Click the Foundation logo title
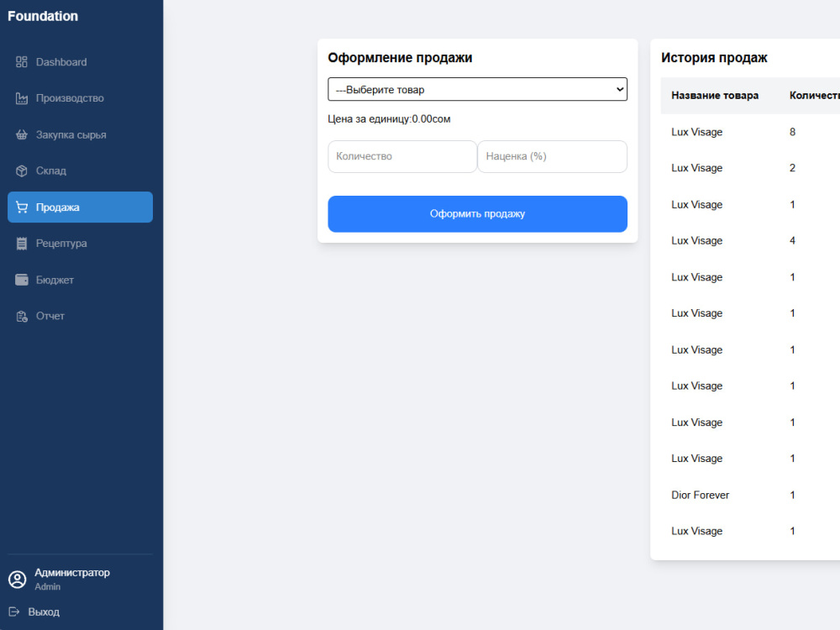 click(x=43, y=16)
